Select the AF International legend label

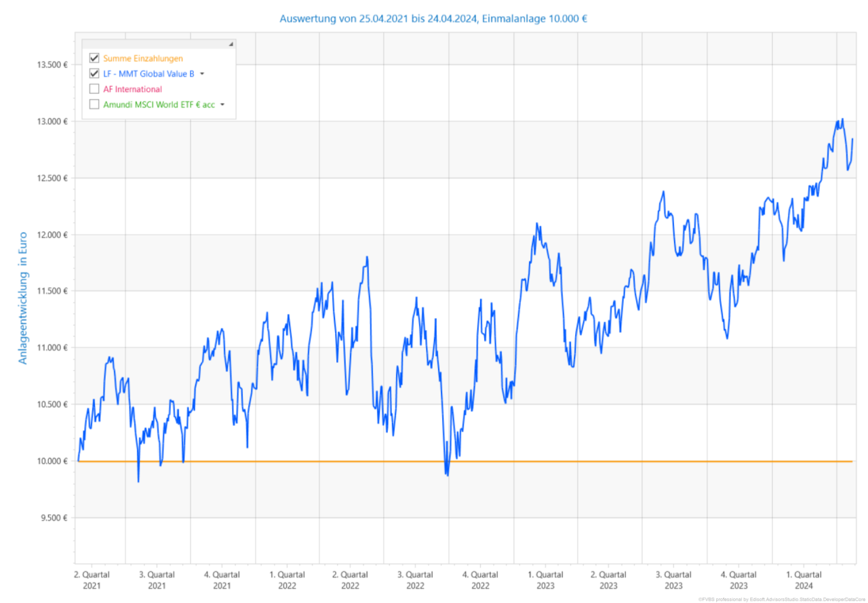[134, 88]
